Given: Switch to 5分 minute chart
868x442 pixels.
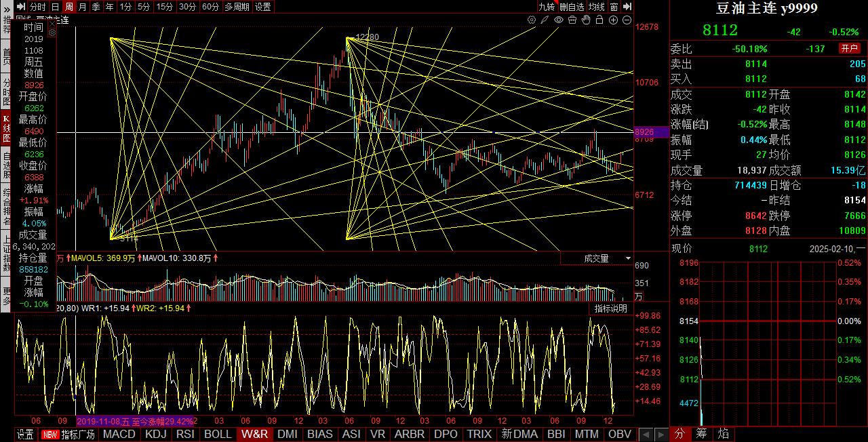Looking at the screenshot, I should [x=144, y=7].
